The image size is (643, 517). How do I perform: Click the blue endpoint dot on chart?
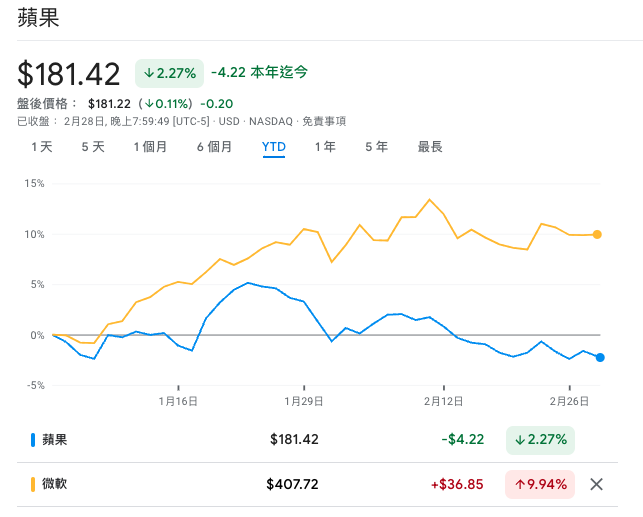point(600,358)
